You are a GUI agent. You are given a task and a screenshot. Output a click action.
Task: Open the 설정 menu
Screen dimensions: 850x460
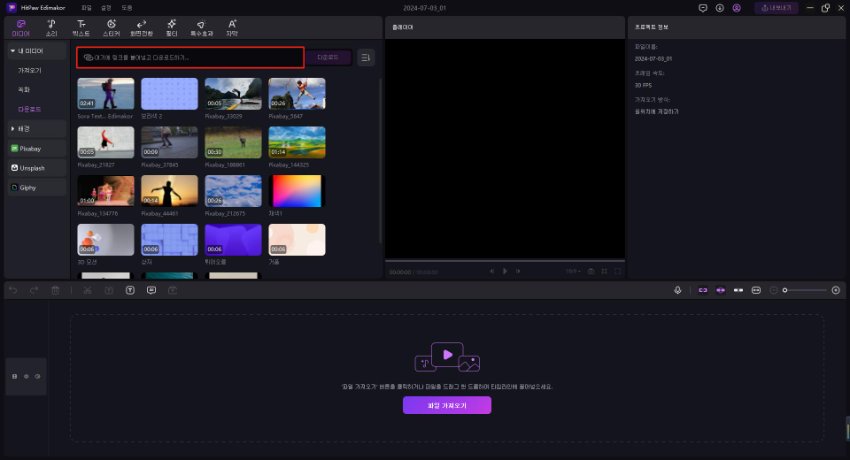click(x=106, y=7)
